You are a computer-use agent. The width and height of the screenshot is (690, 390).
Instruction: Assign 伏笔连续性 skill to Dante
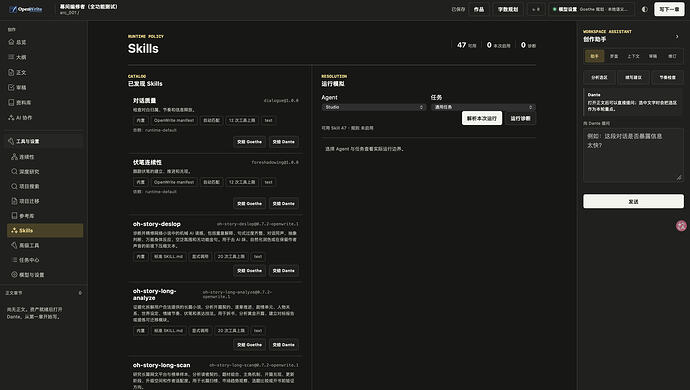coord(283,203)
